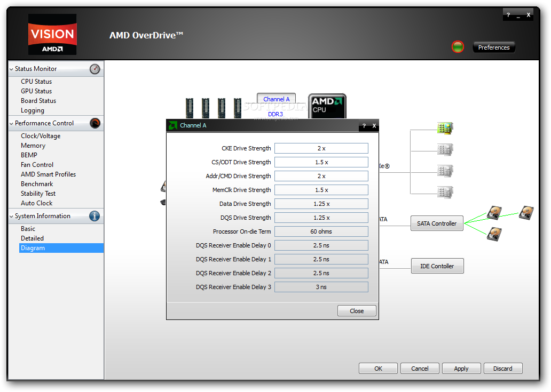Click the Performance Control speedometer icon
This screenshot has height=392, width=551.
pos(95,123)
